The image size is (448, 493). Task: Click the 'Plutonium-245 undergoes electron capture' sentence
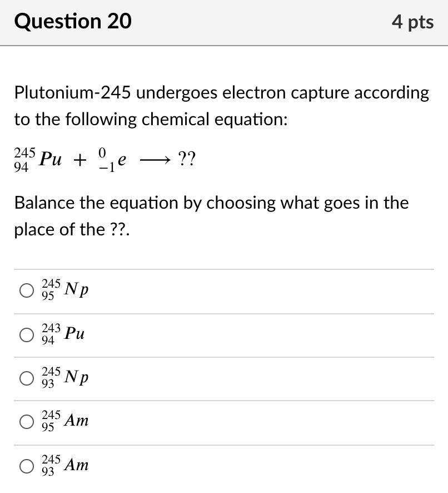(222, 92)
